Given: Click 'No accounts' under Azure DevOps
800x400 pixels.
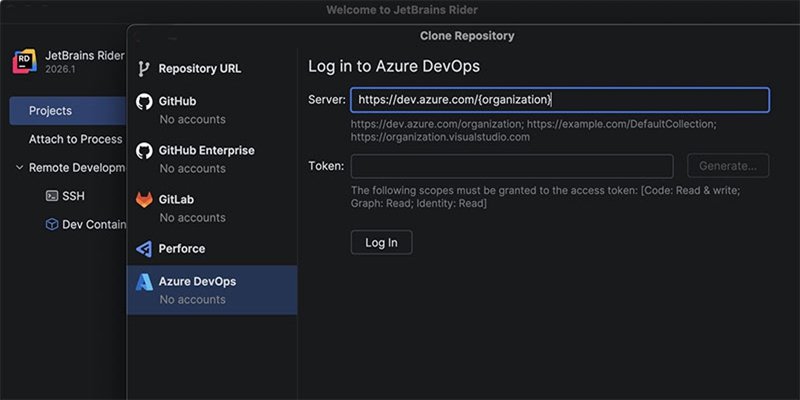Looking at the screenshot, I should coord(192,299).
